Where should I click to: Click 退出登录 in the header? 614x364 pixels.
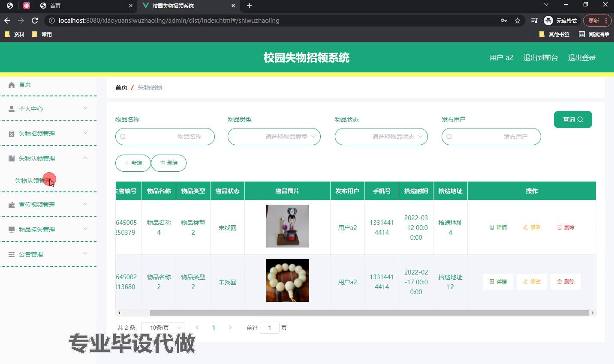tap(581, 58)
